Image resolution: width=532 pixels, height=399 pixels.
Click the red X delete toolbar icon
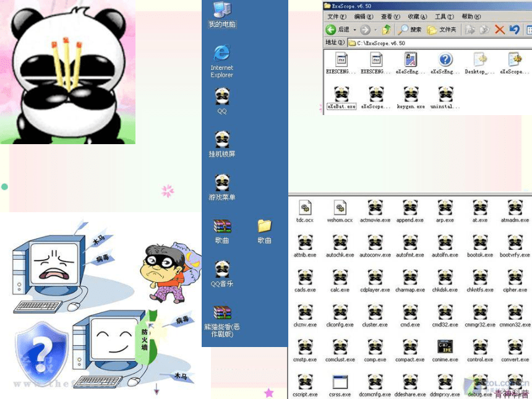(499, 30)
